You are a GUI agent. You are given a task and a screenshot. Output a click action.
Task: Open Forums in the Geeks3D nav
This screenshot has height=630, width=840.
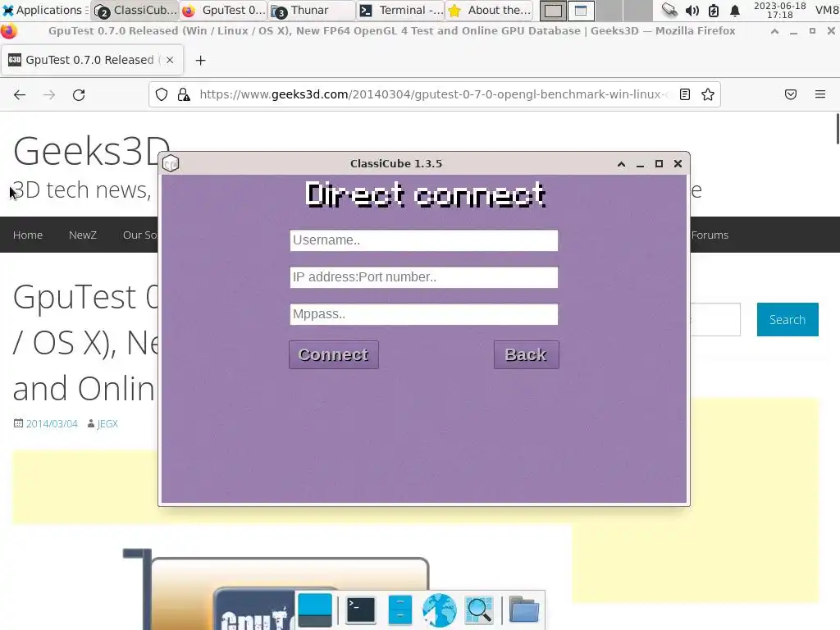click(x=710, y=235)
